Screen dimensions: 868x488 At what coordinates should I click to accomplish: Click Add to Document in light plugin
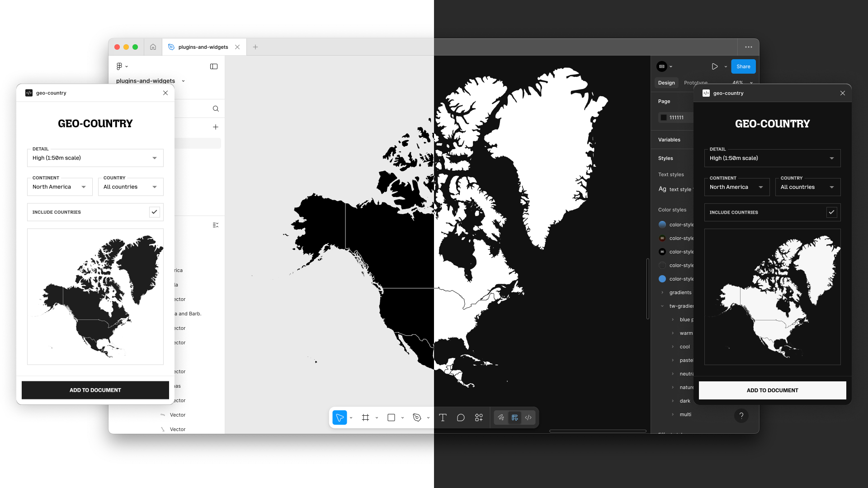[95, 390]
